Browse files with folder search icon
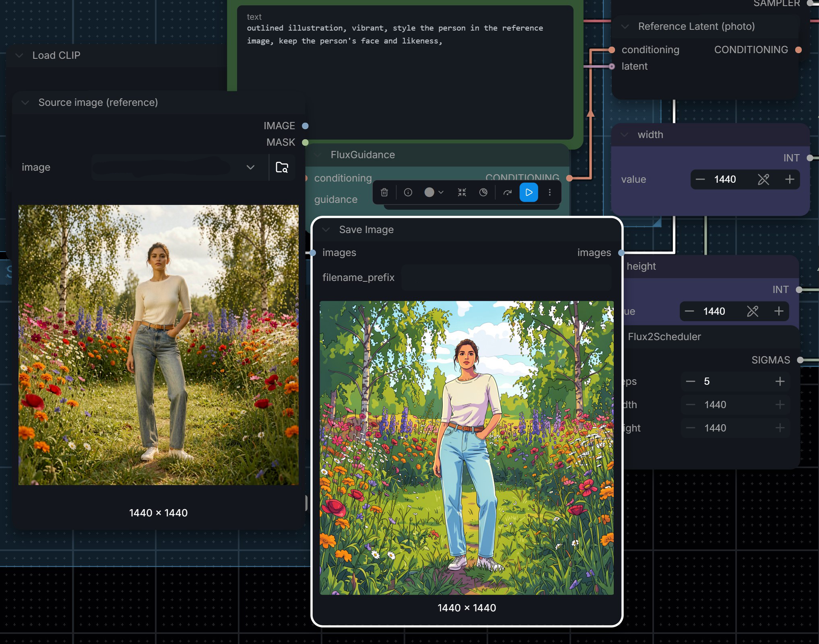 click(282, 167)
